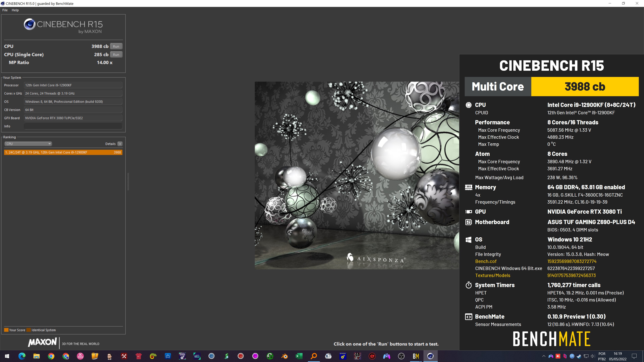Open the orange magnifier search app

tap(314, 356)
